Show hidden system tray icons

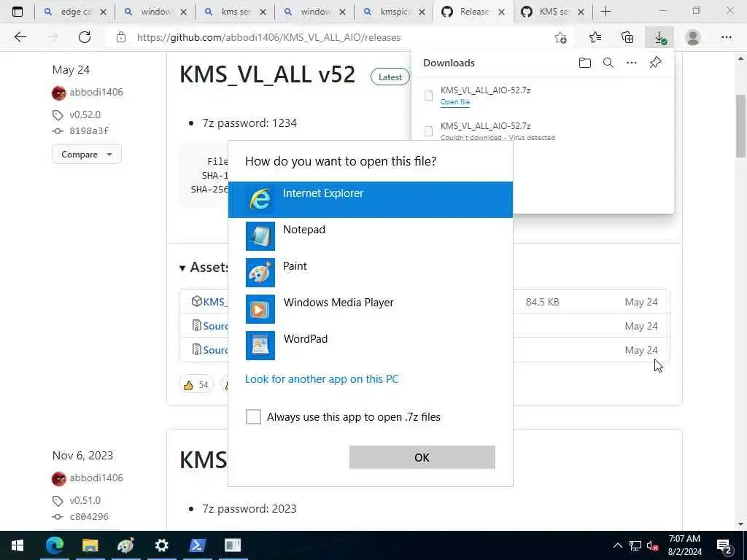pos(617,545)
